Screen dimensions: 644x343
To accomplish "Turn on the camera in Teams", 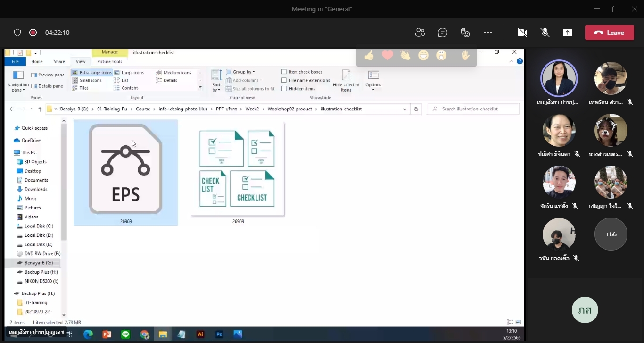I will point(522,33).
